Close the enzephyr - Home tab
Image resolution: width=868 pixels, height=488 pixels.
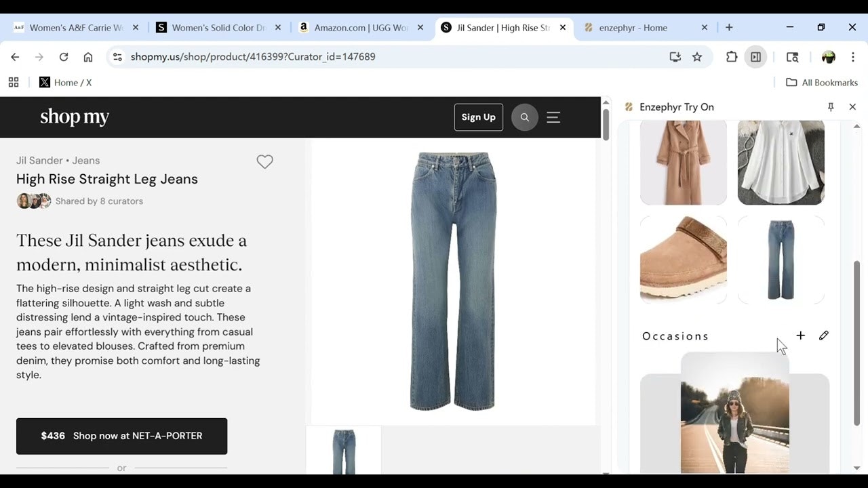tap(704, 28)
